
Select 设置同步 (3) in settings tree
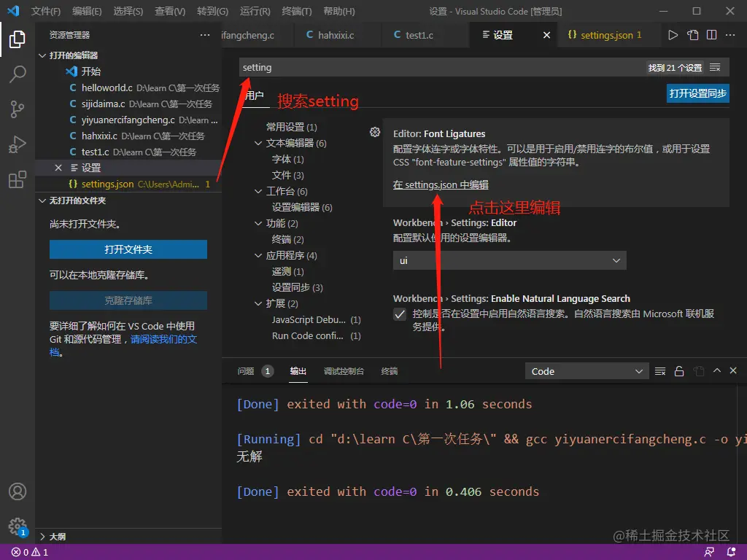(298, 287)
